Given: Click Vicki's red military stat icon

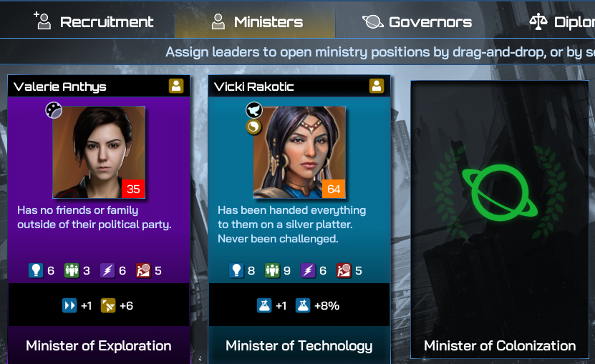Looking at the screenshot, I should click(x=344, y=270).
